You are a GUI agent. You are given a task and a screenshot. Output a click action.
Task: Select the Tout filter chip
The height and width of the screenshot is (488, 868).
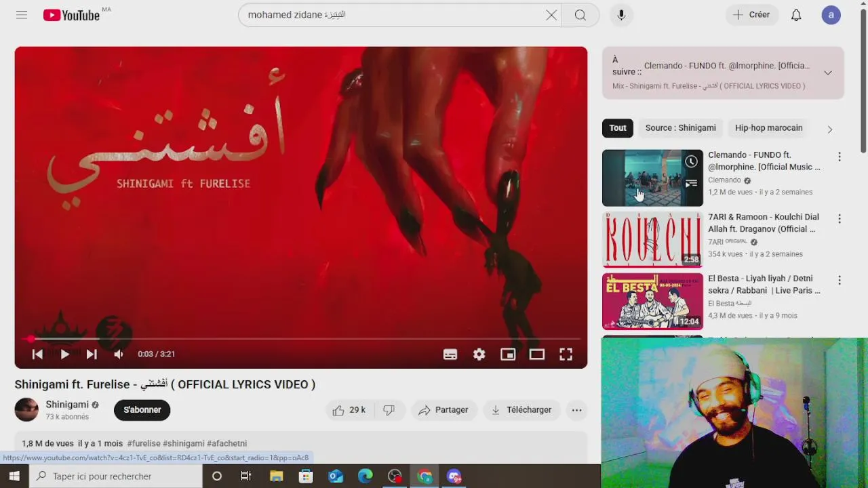[617, 128]
